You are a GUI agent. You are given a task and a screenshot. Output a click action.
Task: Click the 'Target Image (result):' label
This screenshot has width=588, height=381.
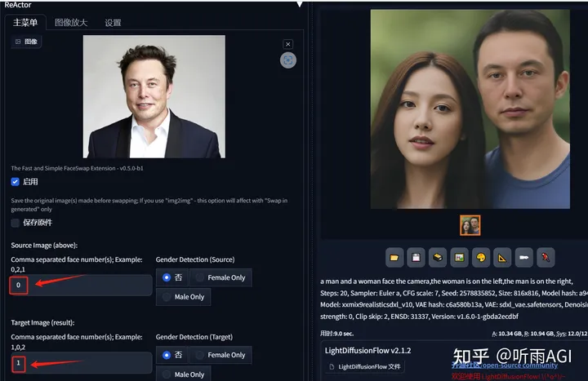tap(42, 322)
